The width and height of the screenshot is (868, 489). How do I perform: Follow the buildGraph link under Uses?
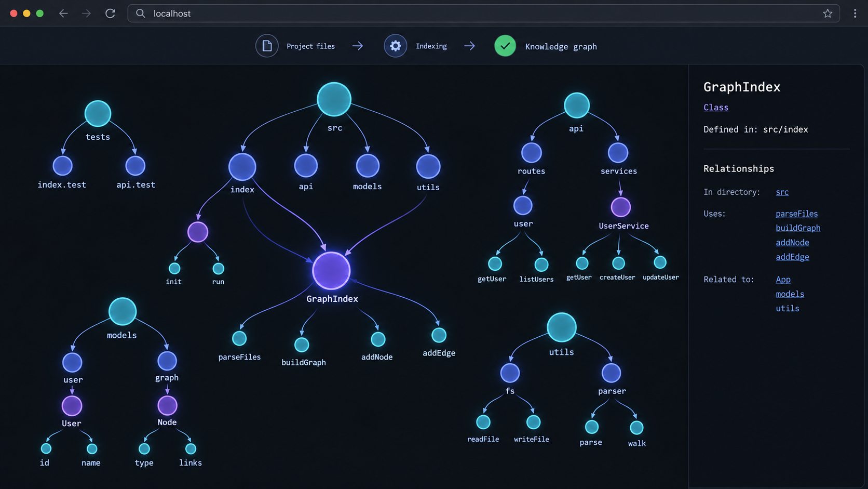tap(798, 228)
